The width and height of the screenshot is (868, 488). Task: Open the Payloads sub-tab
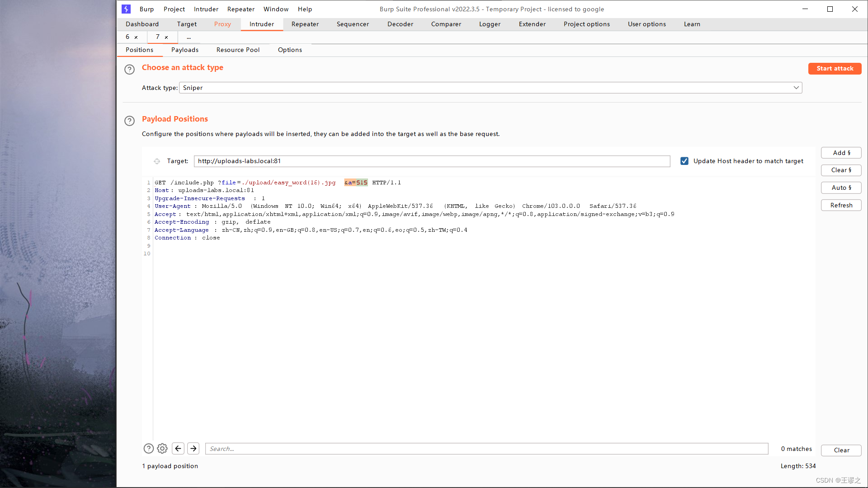185,50
